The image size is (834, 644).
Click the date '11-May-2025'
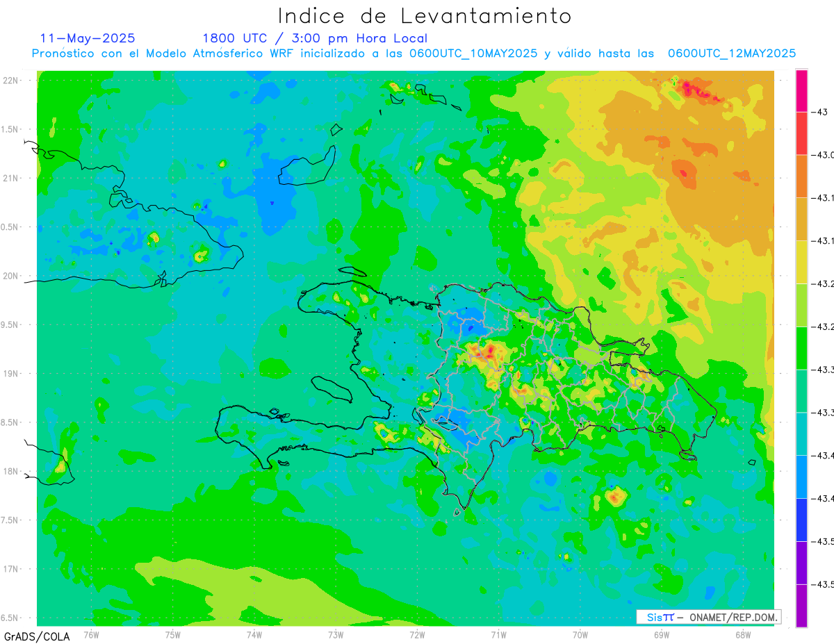point(88,38)
